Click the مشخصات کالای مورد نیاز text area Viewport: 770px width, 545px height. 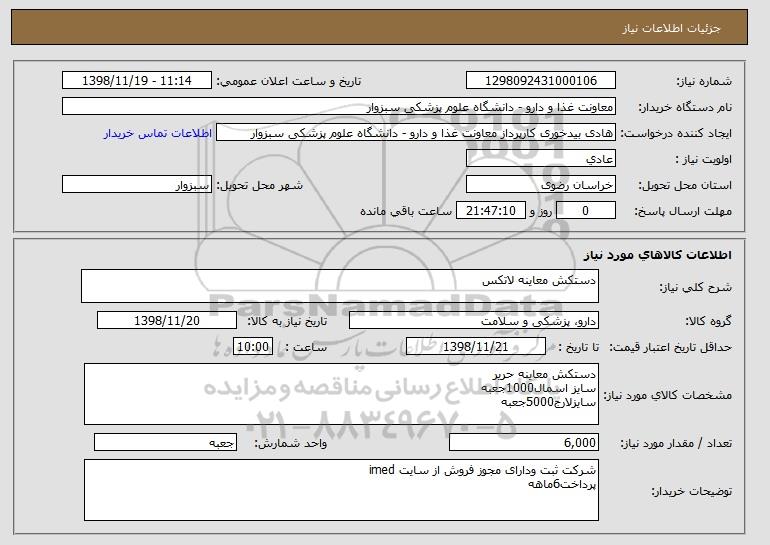click(x=341, y=394)
